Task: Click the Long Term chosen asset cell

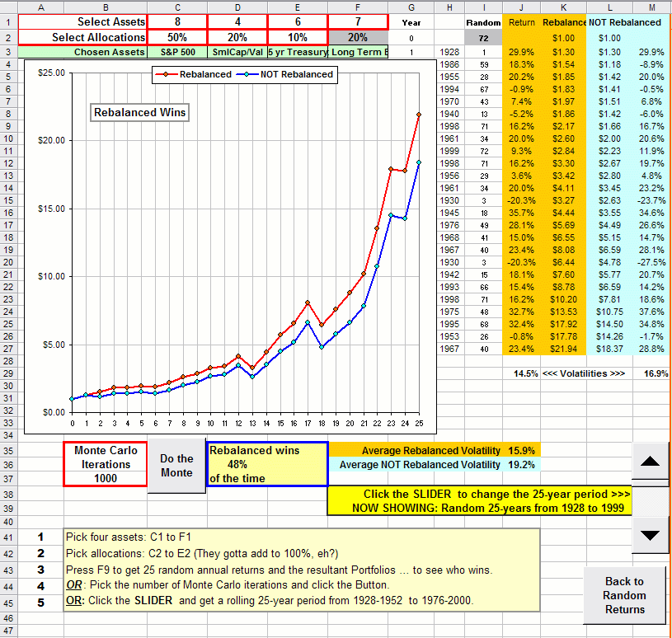Action: click(x=358, y=52)
